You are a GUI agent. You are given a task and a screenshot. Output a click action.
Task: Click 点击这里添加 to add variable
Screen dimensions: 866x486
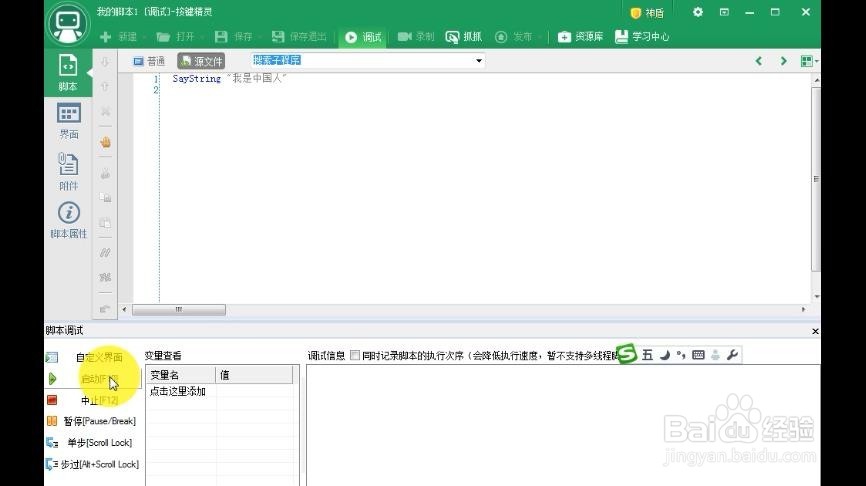pos(178,392)
